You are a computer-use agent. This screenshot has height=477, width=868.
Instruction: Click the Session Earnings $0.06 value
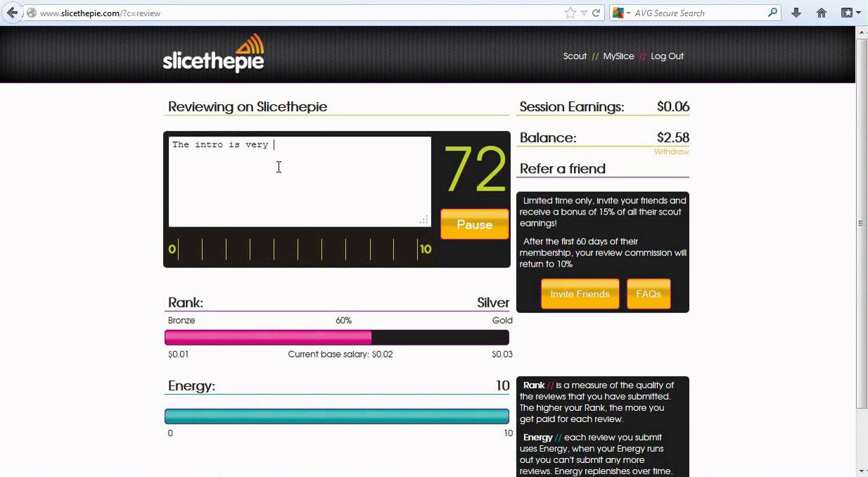click(673, 107)
